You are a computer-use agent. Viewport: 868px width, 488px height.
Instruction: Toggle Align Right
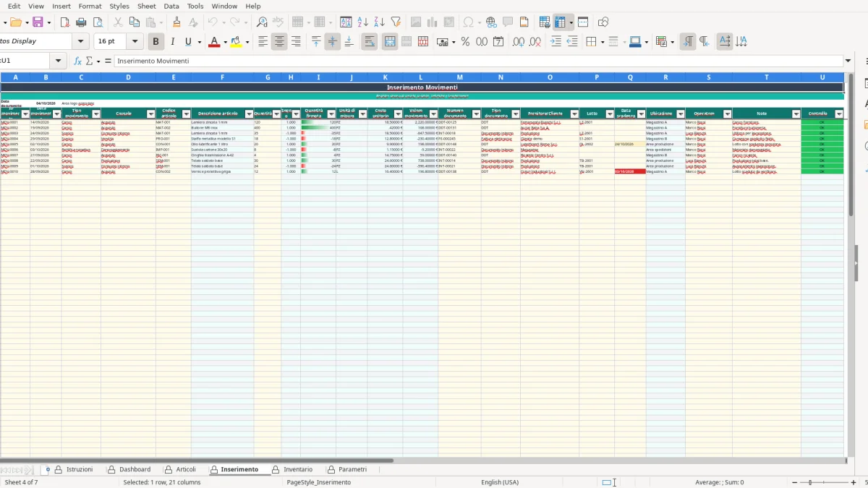click(296, 42)
